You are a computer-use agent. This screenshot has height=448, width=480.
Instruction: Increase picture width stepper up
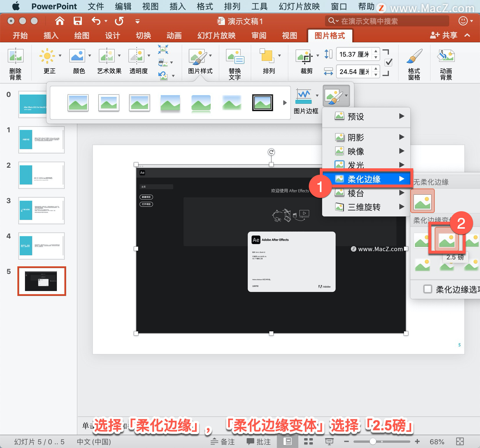tap(376, 68)
